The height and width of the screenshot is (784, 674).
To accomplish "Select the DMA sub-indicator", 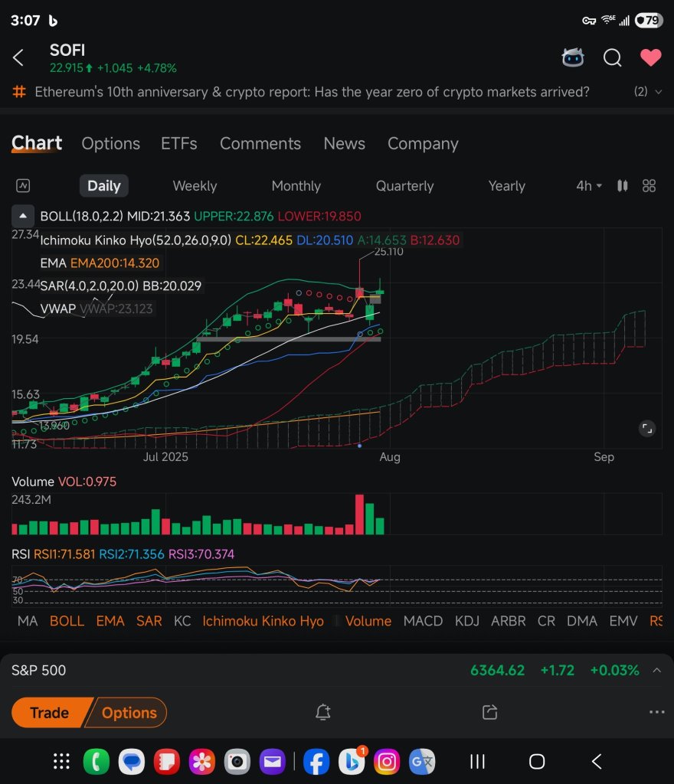I will pyautogui.click(x=582, y=621).
